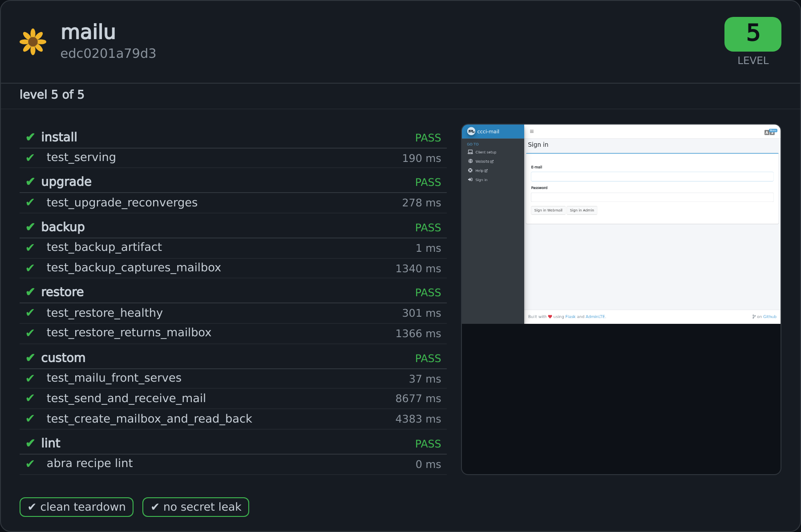801x532 pixels.
Task: Click the commit hash edc0201a79d3
Action: [108, 53]
